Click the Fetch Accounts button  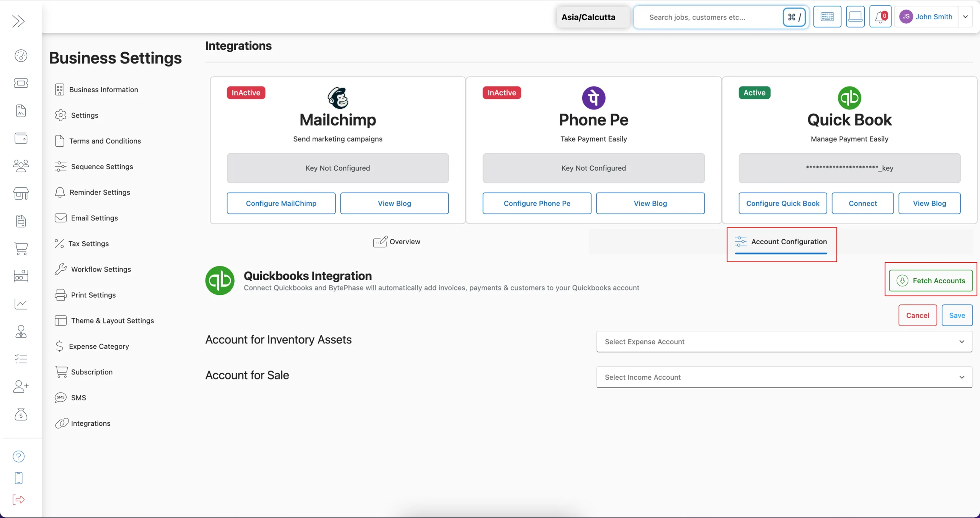point(931,281)
